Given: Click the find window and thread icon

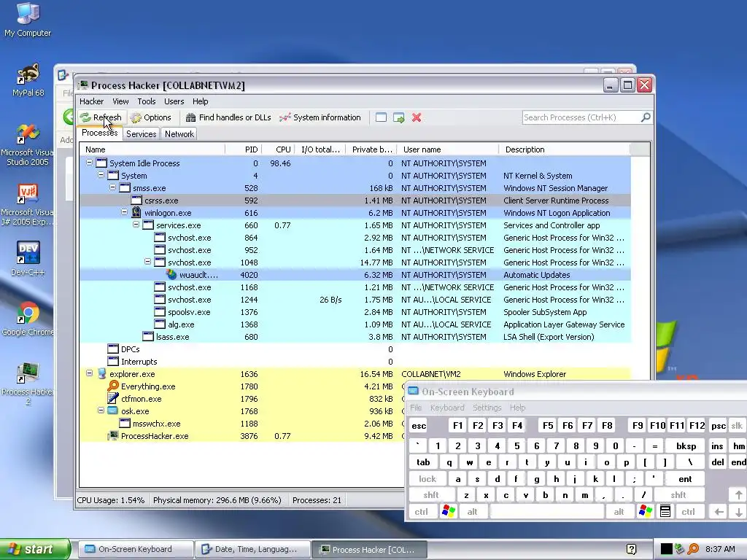Looking at the screenshot, I should pos(399,117).
